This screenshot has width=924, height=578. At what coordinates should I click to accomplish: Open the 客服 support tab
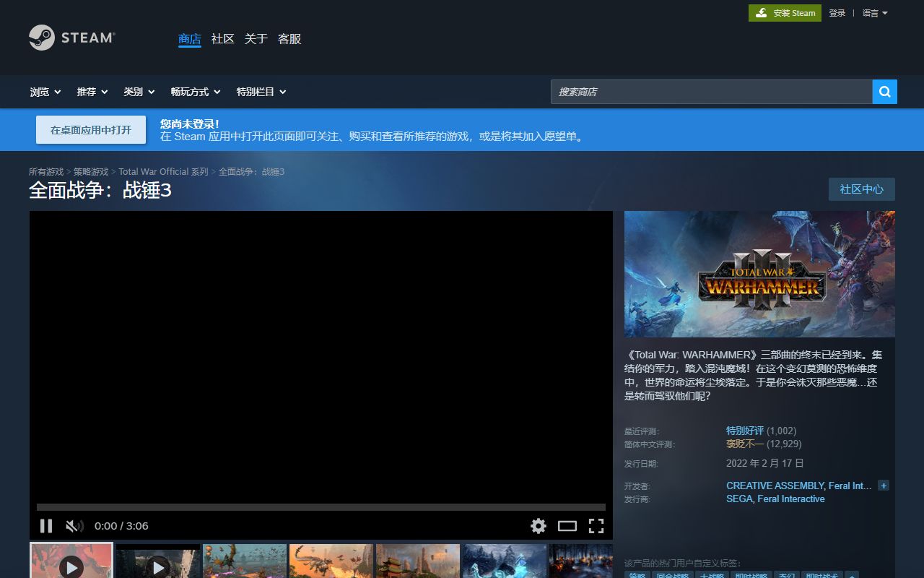click(x=289, y=39)
